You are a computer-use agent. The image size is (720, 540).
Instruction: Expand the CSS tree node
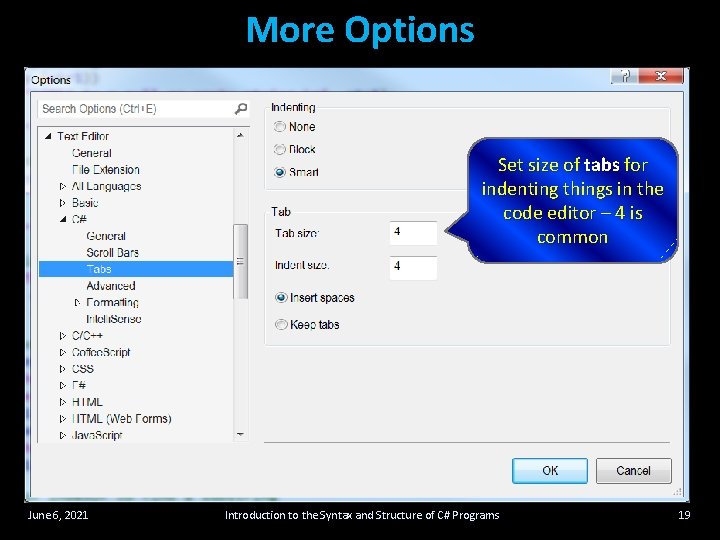62,369
